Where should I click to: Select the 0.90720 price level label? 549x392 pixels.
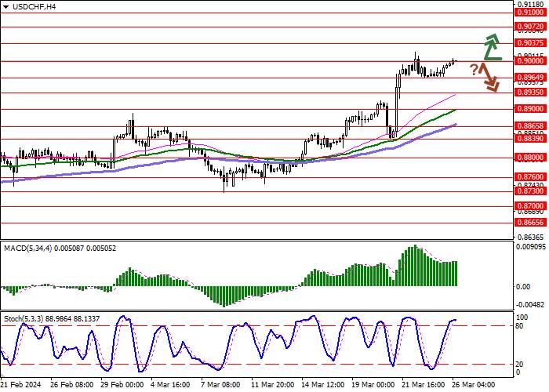[531, 27]
